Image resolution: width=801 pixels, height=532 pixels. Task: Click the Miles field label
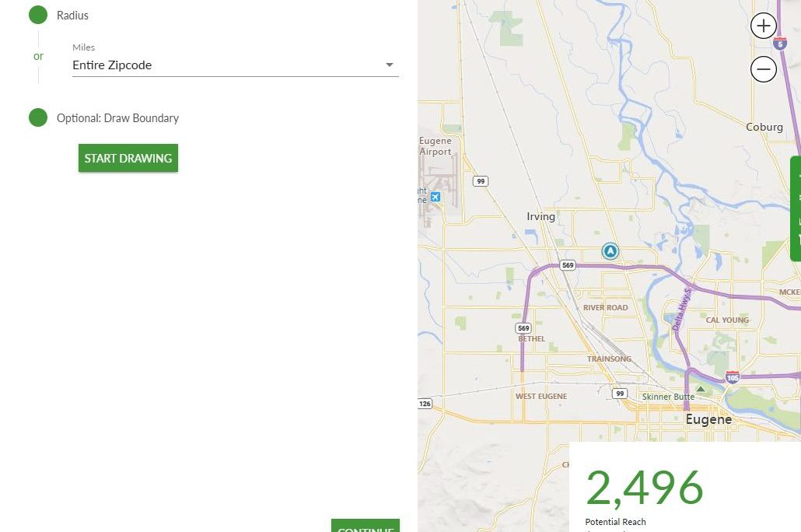click(83, 47)
